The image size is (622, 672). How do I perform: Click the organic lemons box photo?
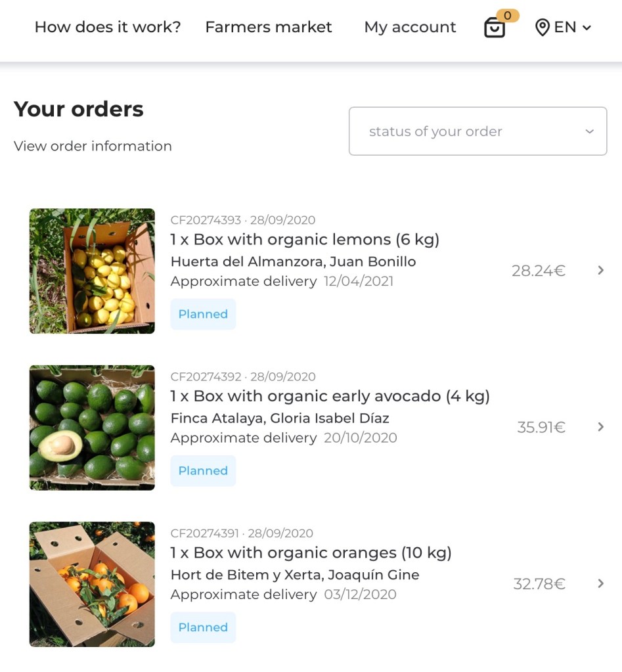point(92,271)
